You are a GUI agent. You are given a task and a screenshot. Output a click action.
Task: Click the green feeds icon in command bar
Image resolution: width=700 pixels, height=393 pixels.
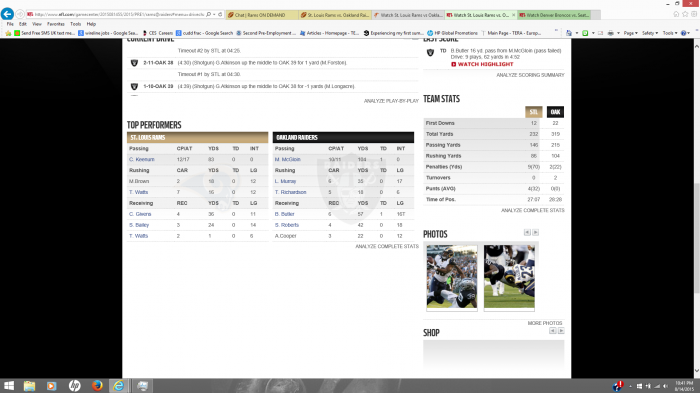point(585,33)
